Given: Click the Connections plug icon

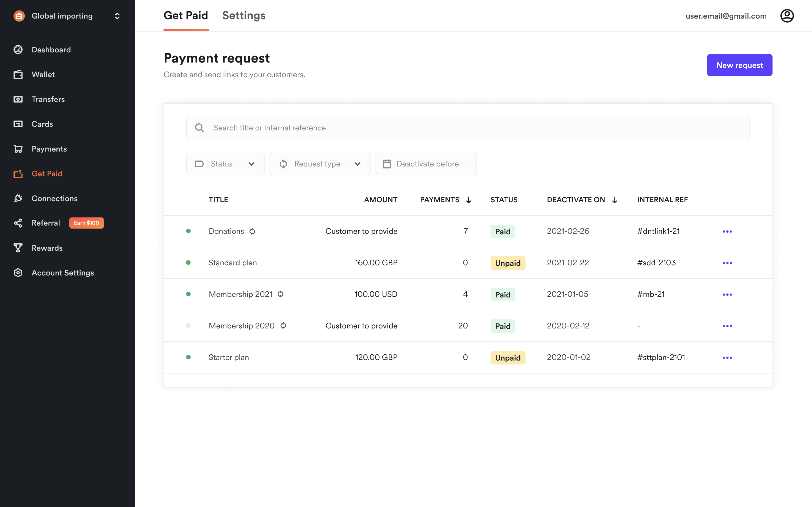Looking at the screenshot, I should (x=18, y=199).
